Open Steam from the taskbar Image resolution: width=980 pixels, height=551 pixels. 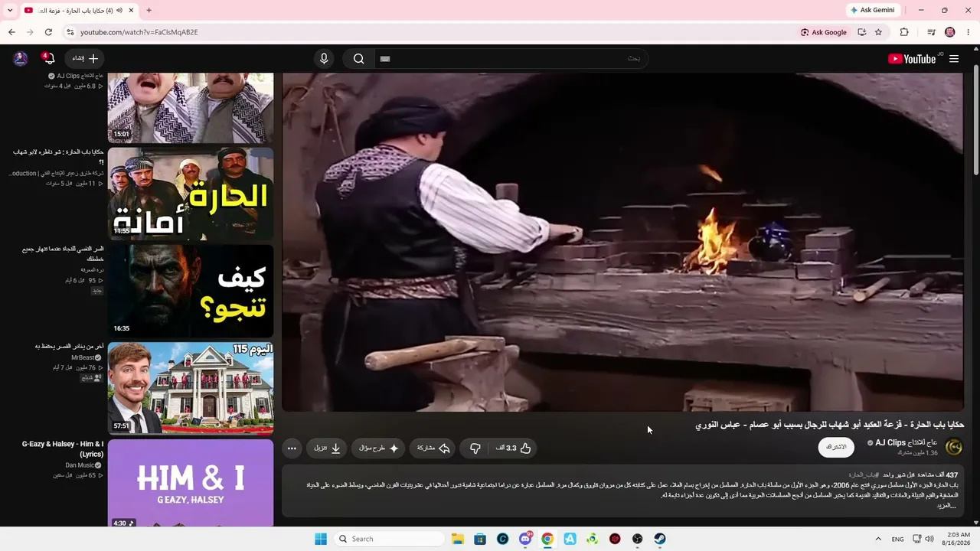[x=660, y=539]
